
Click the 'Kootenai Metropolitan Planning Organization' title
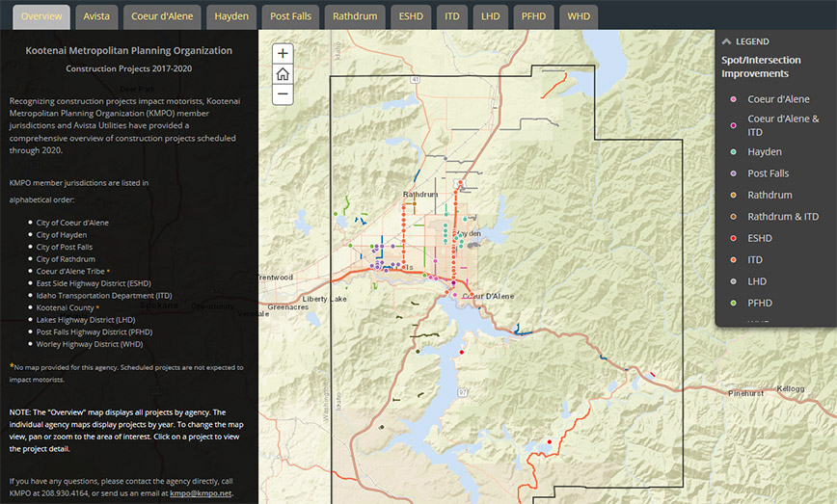point(128,51)
